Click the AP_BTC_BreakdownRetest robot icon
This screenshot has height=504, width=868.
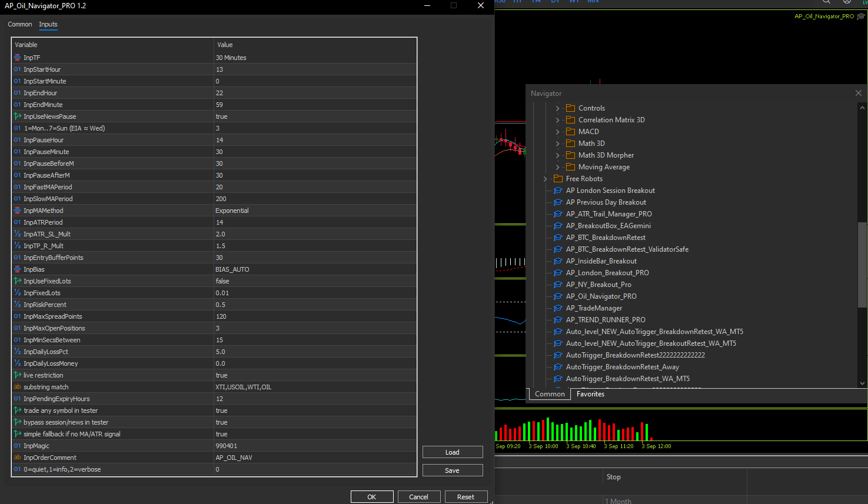[558, 238]
